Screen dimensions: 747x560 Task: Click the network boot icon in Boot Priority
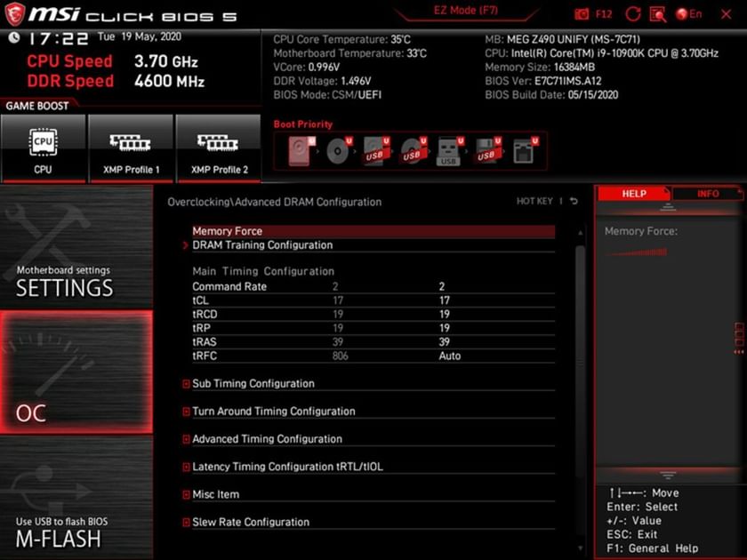(x=525, y=149)
